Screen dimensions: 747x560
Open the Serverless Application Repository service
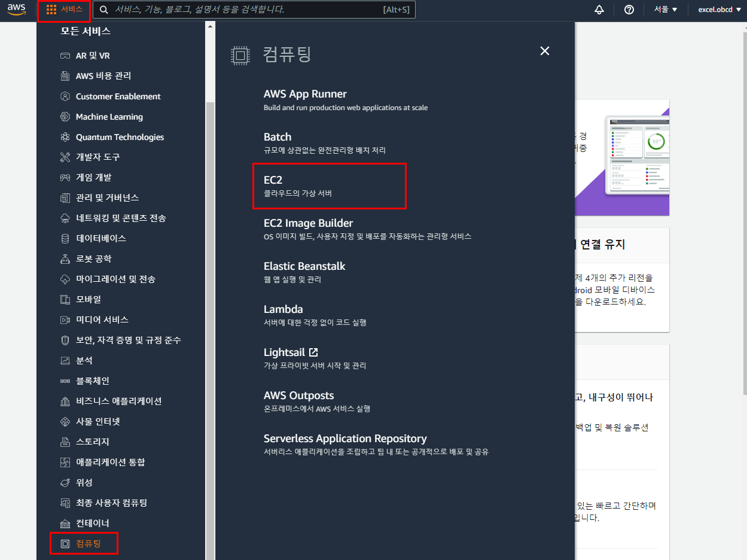pyautogui.click(x=345, y=439)
